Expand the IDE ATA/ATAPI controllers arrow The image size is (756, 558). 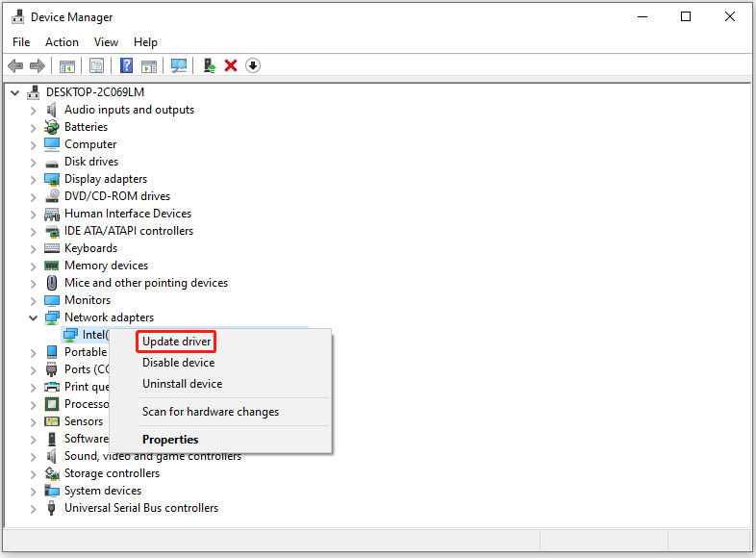[33, 232]
